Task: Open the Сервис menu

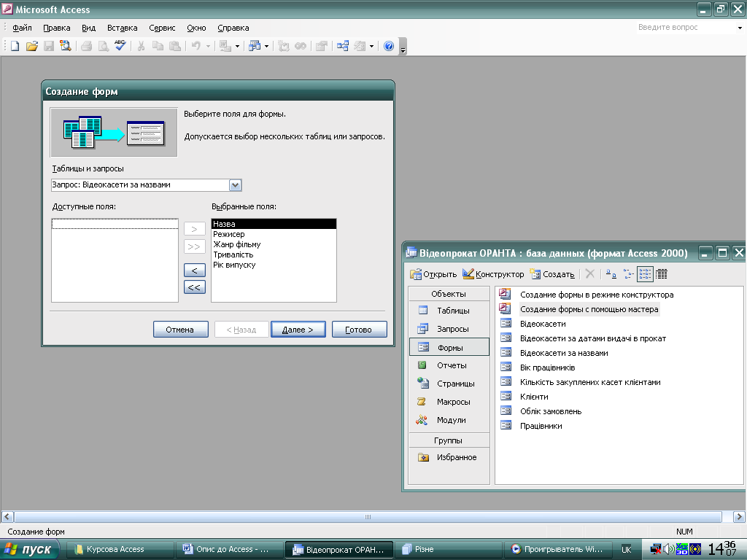Action: 162,28
